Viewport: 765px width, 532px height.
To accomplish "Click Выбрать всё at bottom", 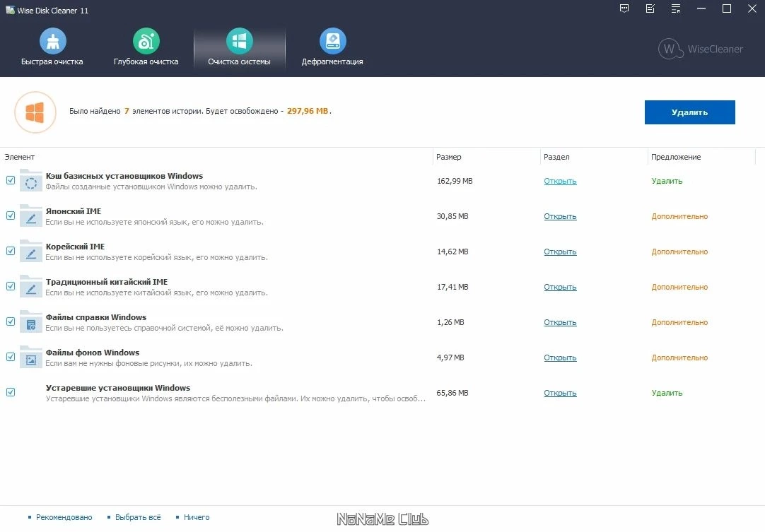I will coord(138,517).
